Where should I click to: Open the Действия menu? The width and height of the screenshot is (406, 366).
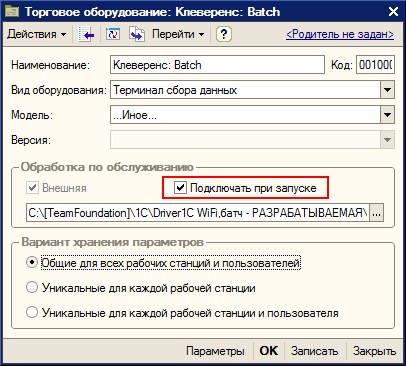point(37,34)
